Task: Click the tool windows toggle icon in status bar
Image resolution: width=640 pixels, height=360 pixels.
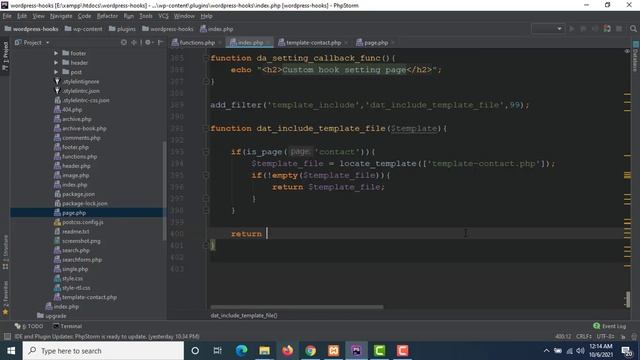Action: click(7, 337)
